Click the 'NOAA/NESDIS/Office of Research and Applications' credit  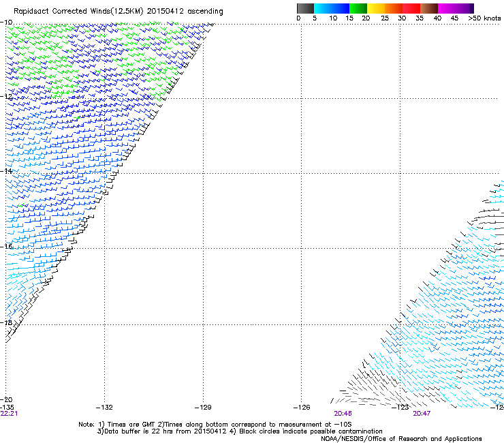click(x=401, y=439)
